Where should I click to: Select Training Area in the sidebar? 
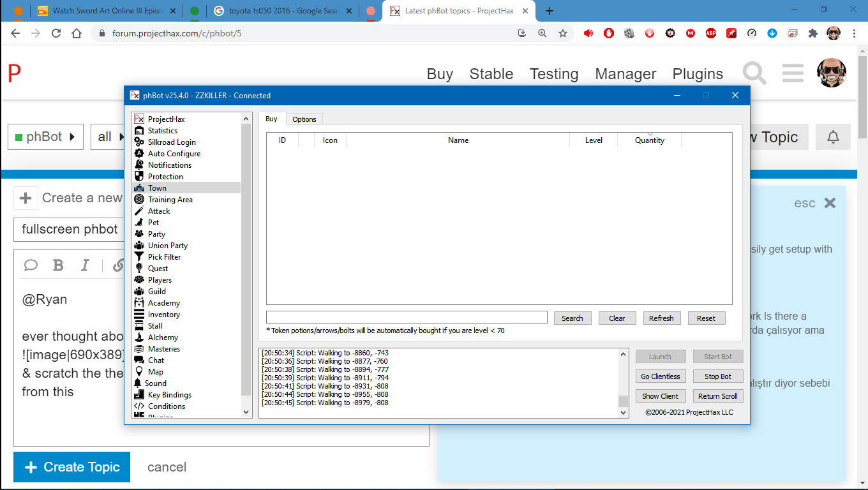tap(170, 200)
